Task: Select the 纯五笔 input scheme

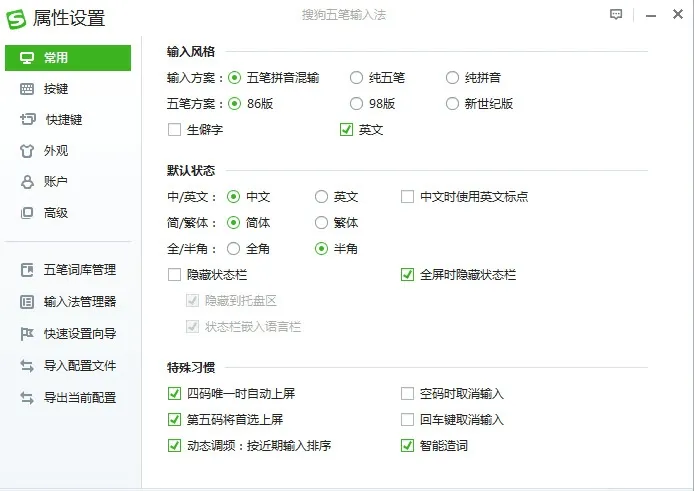Action: point(356,78)
